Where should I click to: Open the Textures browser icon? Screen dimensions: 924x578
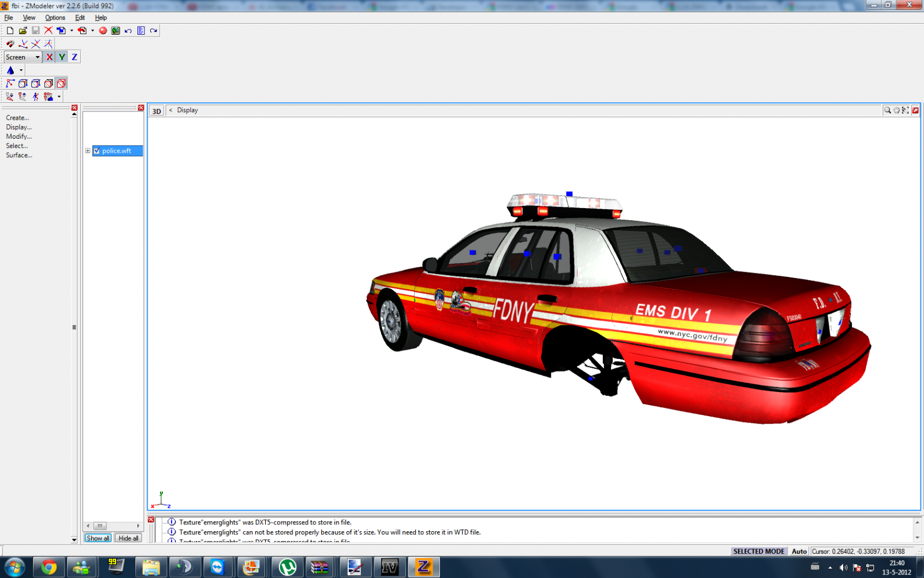pyautogui.click(x=115, y=31)
